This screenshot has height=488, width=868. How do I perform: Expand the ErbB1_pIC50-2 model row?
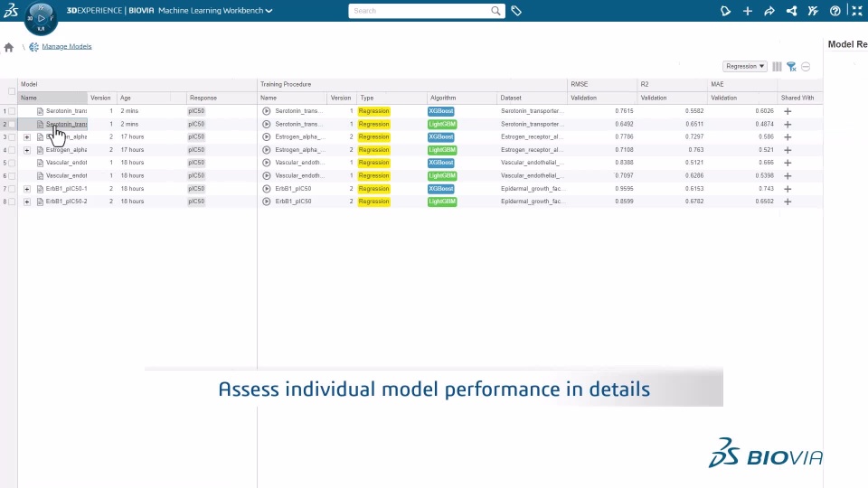click(x=26, y=202)
